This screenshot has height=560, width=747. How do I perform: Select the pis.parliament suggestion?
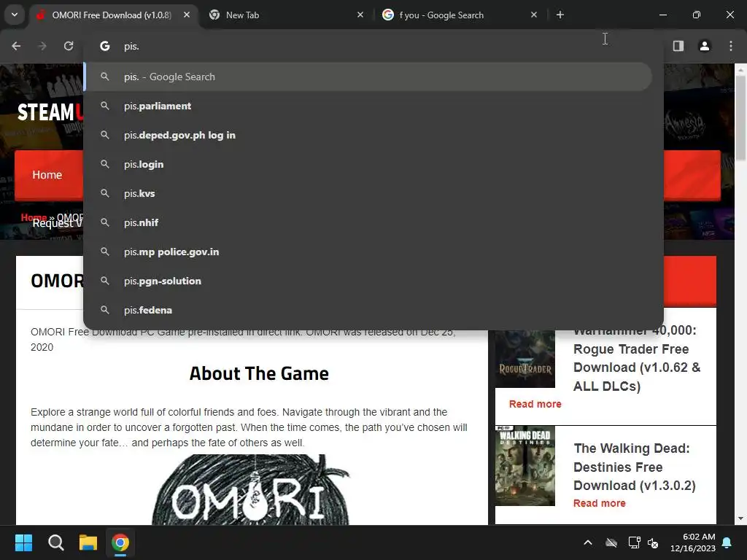coord(368,106)
